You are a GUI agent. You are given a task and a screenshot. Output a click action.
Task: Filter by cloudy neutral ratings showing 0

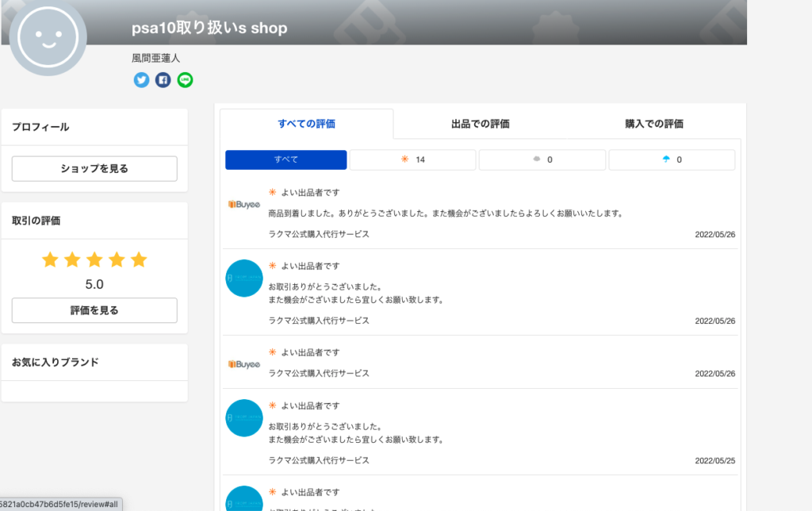542,159
